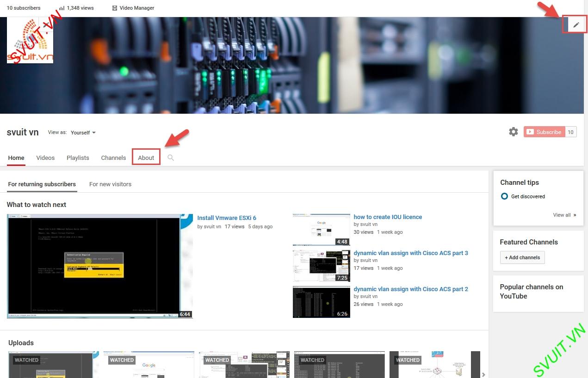Open the Channels tab
588x378 pixels.
point(113,158)
